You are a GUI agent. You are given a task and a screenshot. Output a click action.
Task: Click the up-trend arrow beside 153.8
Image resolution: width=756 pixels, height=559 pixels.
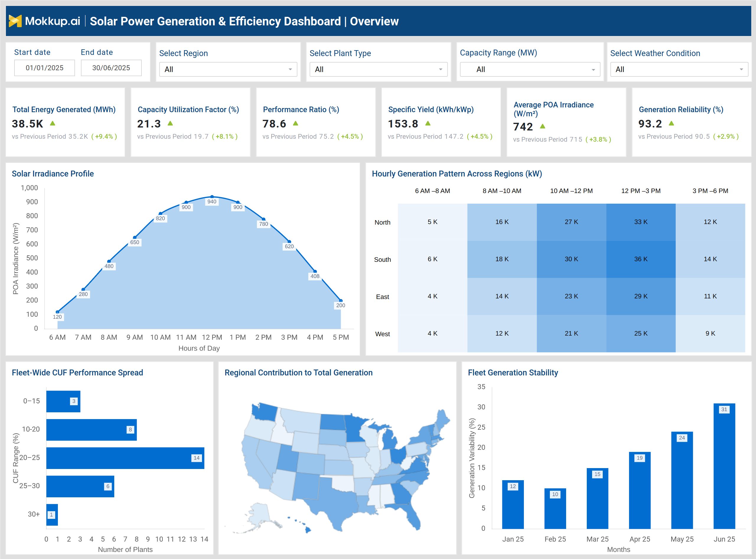pos(428,123)
